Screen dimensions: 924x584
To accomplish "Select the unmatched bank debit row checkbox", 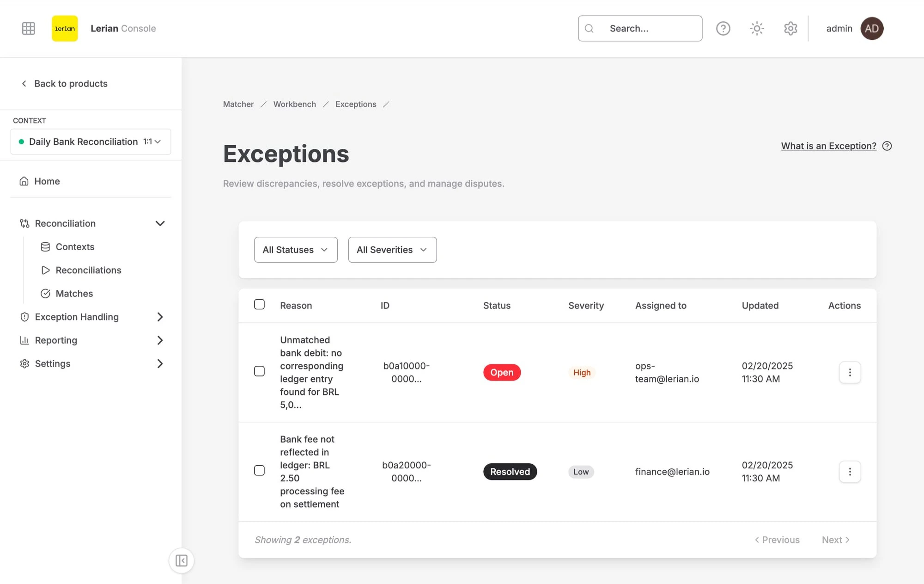I will point(259,371).
